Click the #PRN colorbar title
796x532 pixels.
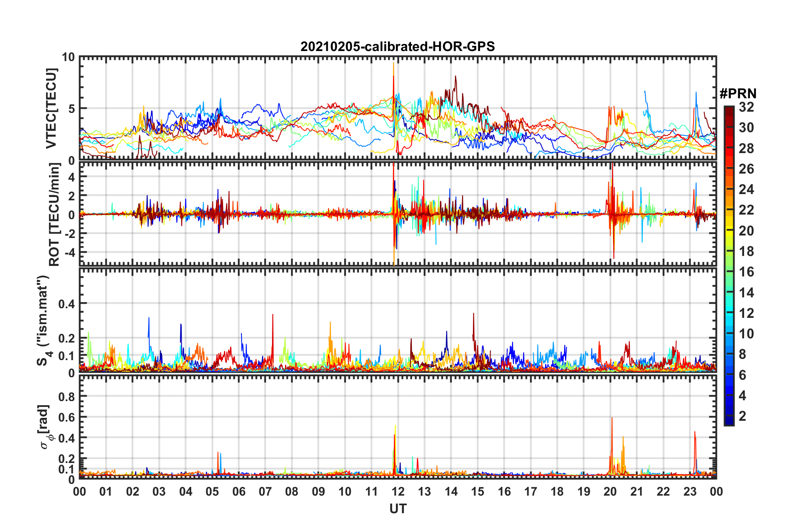(738, 93)
